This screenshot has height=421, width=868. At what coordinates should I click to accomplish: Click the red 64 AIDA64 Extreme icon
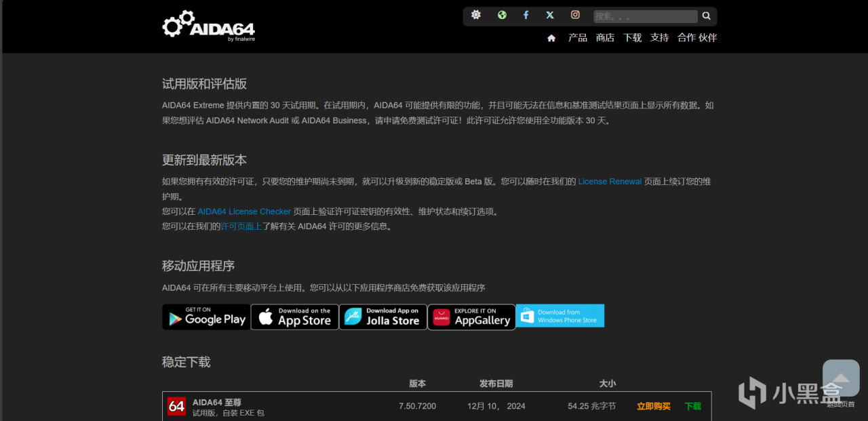tap(176, 406)
